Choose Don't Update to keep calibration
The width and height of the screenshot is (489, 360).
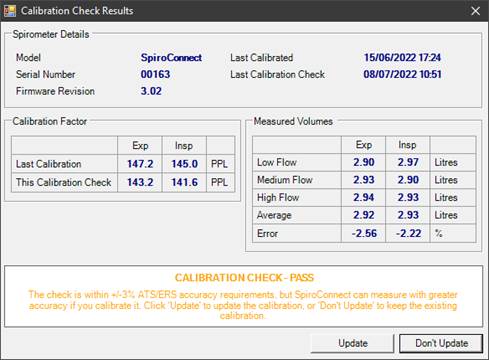(x=441, y=343)
